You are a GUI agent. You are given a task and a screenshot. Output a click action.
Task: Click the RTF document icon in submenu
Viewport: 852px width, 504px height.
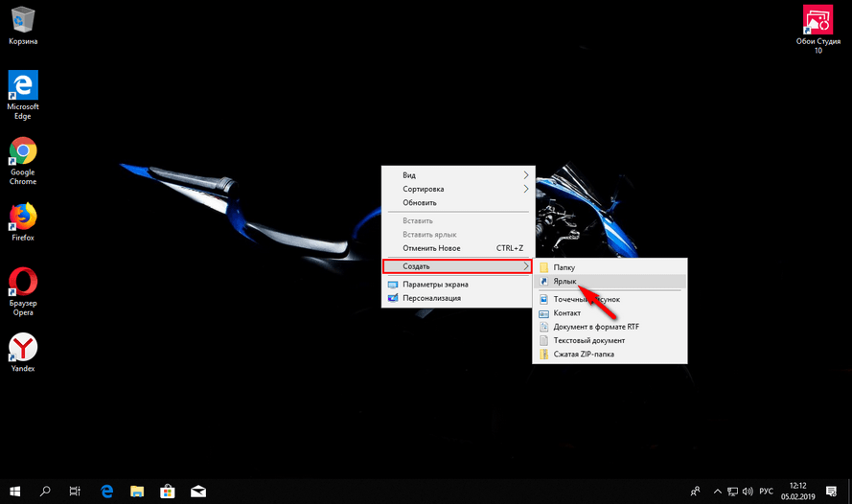(x=544, y=327)
